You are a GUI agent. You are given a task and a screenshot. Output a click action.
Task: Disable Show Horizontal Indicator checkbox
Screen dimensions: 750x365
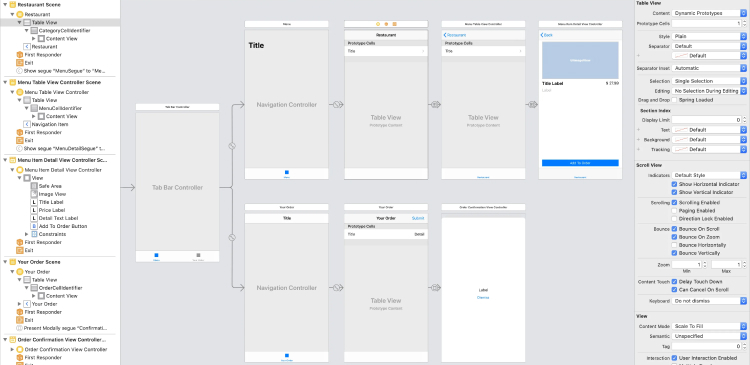click(x=674, y=184)
